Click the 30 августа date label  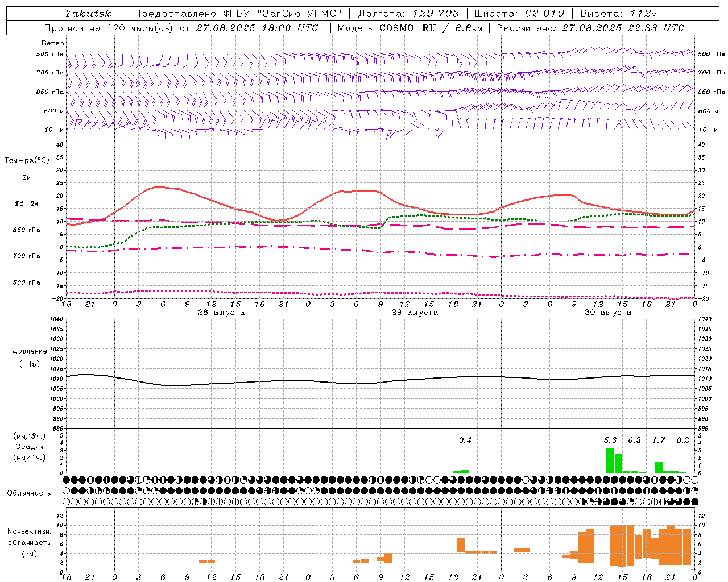pos(608,313)
